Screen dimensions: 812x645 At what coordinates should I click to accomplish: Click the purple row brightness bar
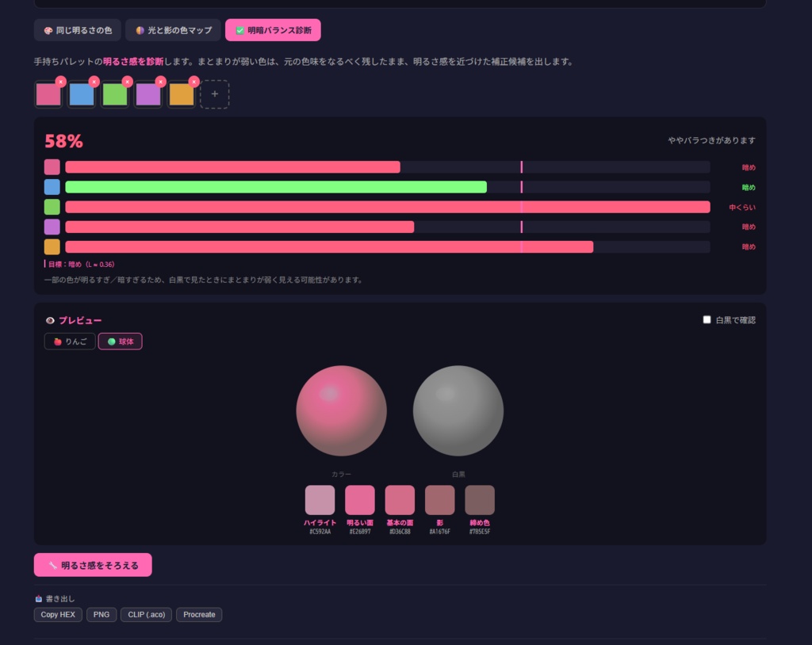tap(239, 227)
